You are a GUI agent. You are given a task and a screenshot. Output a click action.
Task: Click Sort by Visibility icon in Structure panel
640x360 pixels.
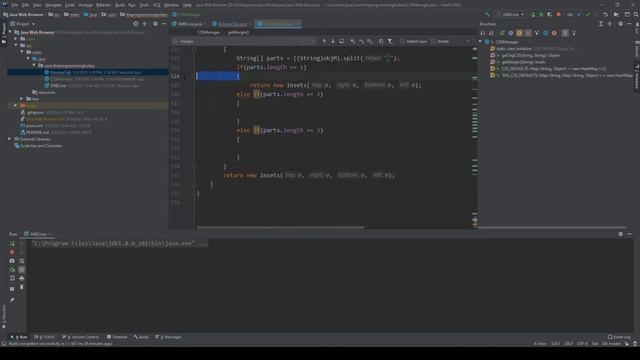click(x=483, y=33)
